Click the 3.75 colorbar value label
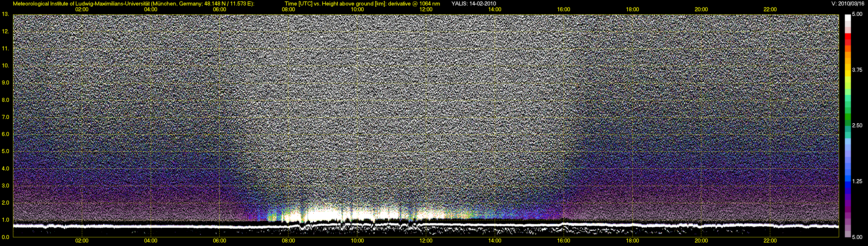Image resolution: width=868 pixels, height=246 pixels. [857, 70]
